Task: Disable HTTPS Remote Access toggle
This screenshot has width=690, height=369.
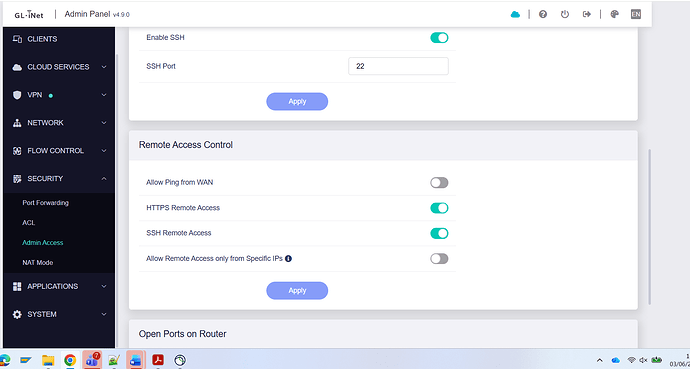Action: click(439, 208)
